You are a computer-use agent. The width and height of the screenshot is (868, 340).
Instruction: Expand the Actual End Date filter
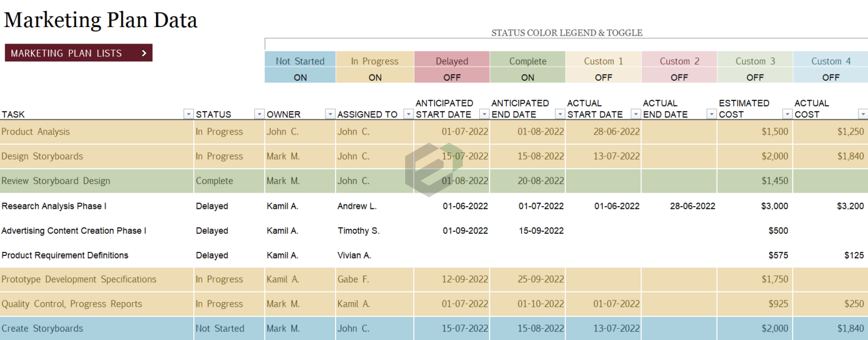[x=711, y=114]
